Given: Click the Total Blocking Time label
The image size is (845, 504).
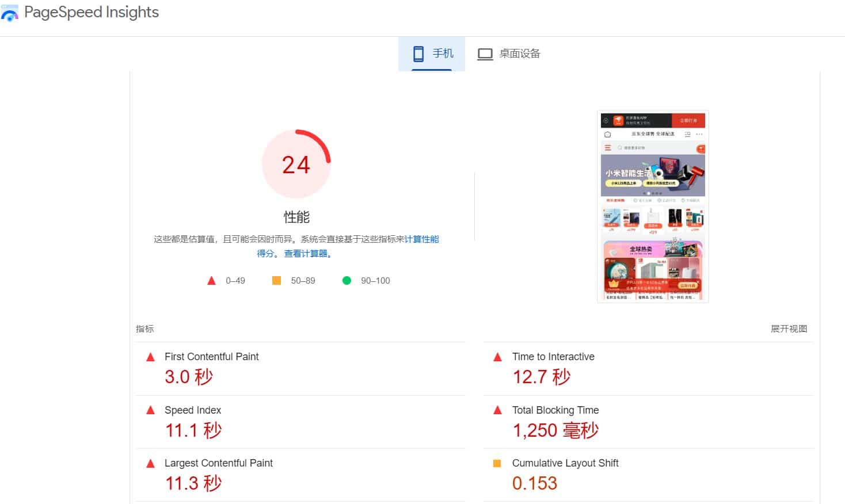Looking at the screenshot, I should tap(555, 410).
